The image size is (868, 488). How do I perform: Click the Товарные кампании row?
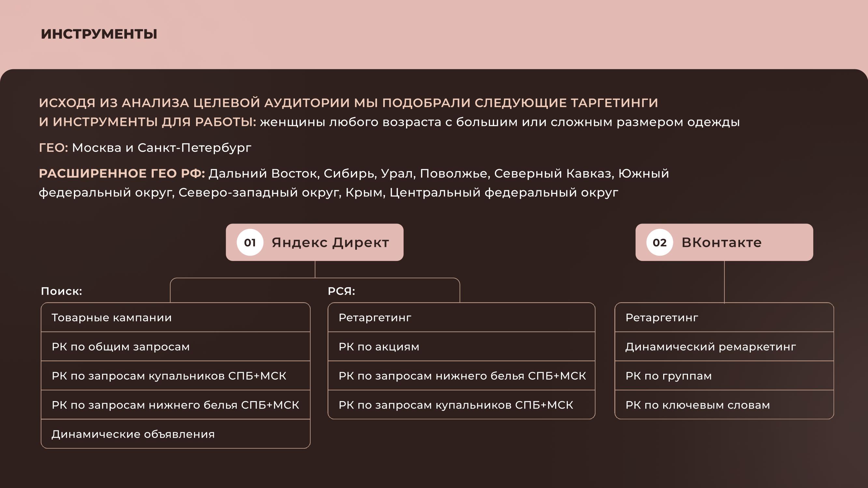click(x=175, y=318)
